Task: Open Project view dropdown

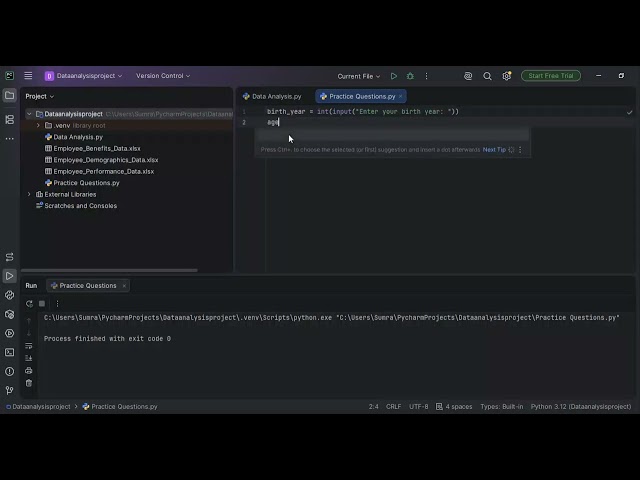Action: (x=40, y=96)
